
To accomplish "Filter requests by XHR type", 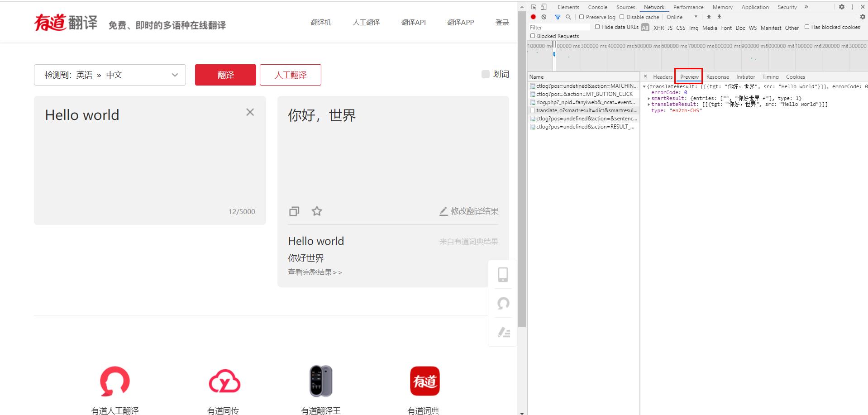I will [659, 28].
